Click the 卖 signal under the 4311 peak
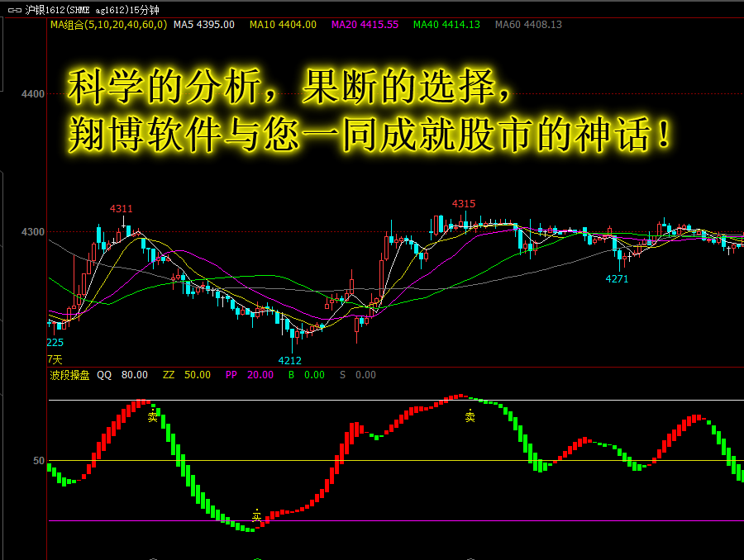744x560 pixels. click(152, 416)
